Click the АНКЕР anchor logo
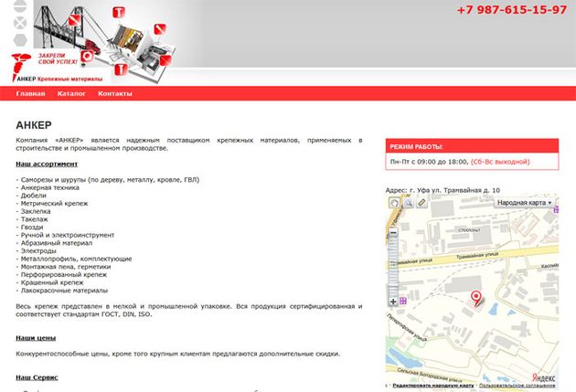 click(x=20, y=68)
